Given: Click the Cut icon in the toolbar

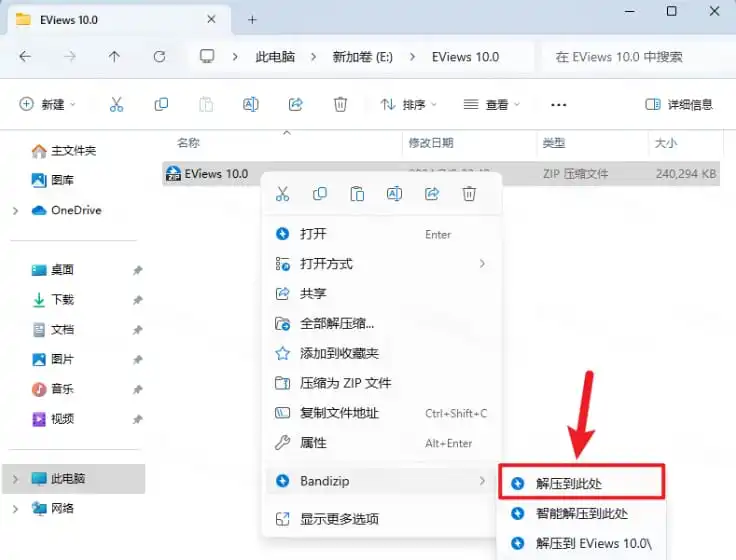Looking at the screenshot, I should pos(116,104).
